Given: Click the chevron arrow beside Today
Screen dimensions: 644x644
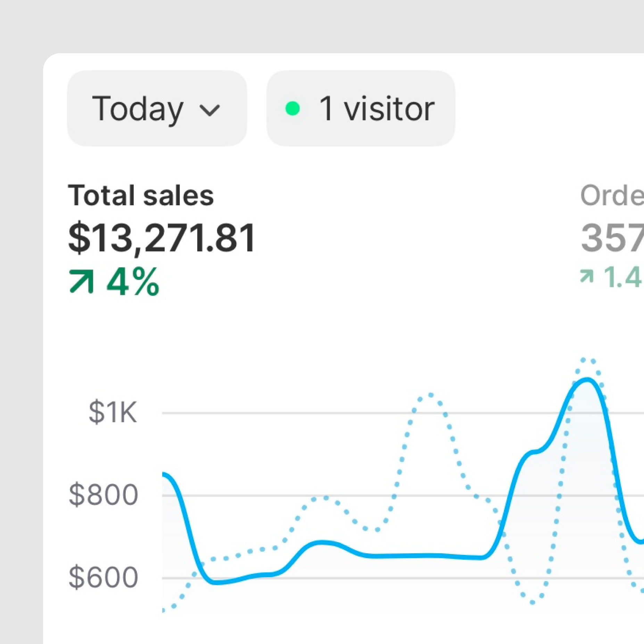Looking at the screenshot, I should tap(209, 110).
